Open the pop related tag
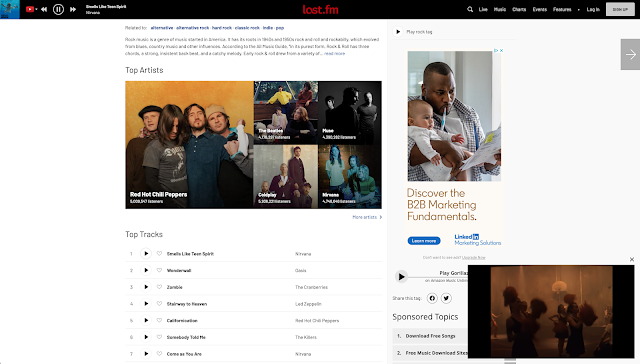640x364 pixels. pos(280,28)
